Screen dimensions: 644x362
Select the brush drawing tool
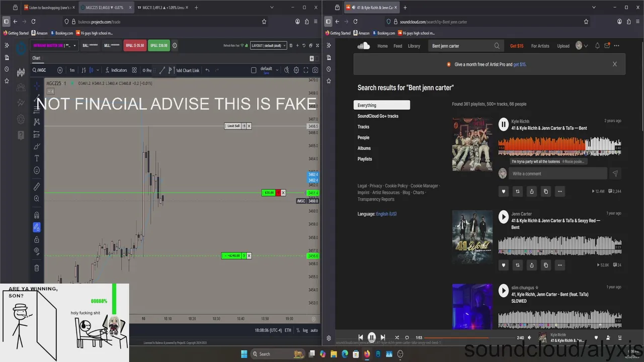(37, 146)
